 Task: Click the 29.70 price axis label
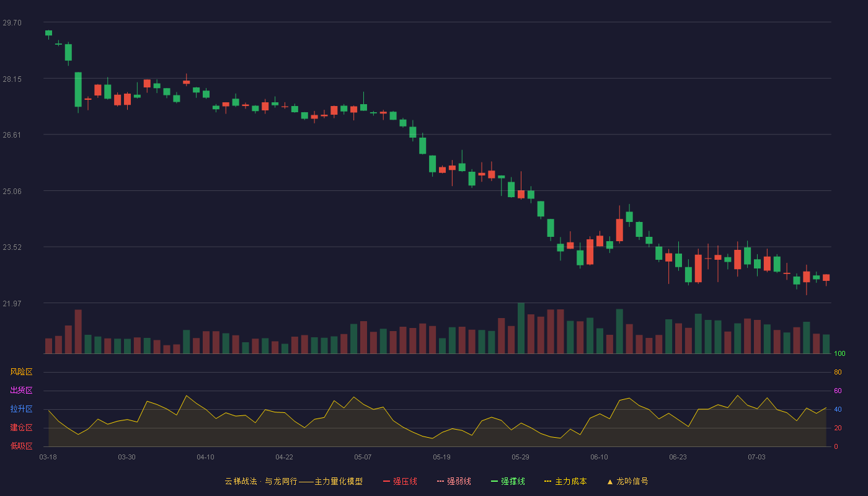tap(12, 23)
